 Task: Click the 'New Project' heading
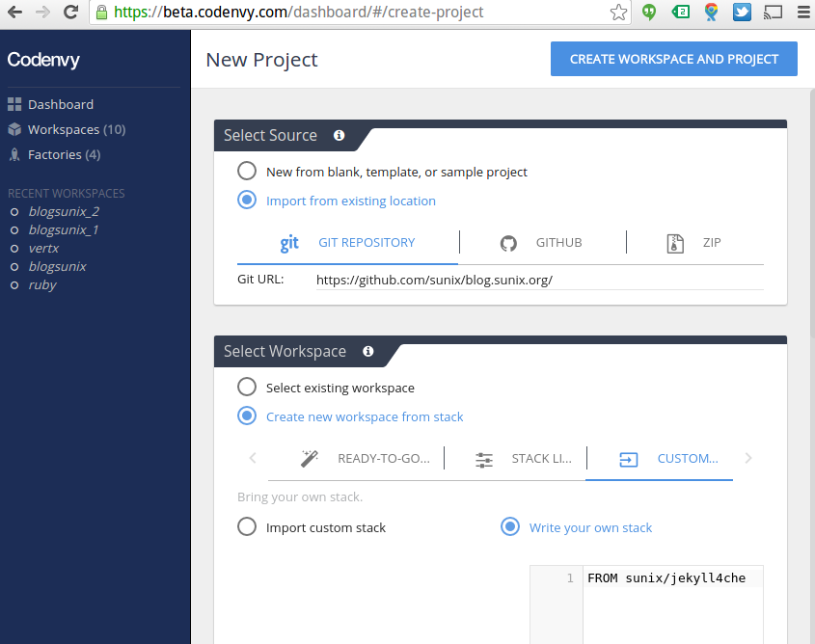pyautogui.click(x=261, y=60)
